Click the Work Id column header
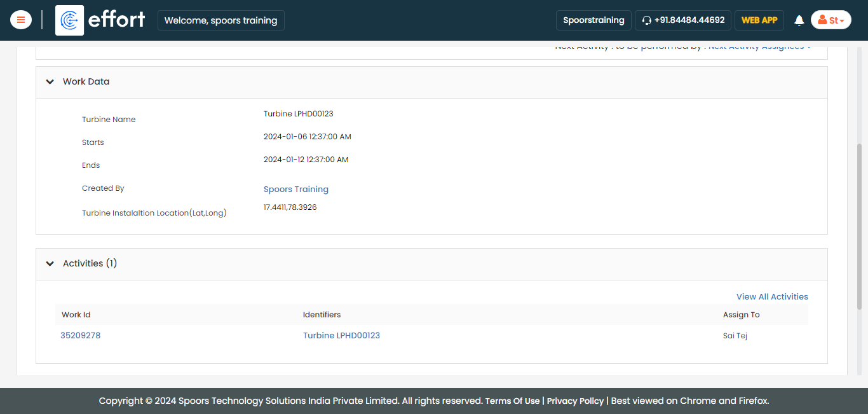 76,315
